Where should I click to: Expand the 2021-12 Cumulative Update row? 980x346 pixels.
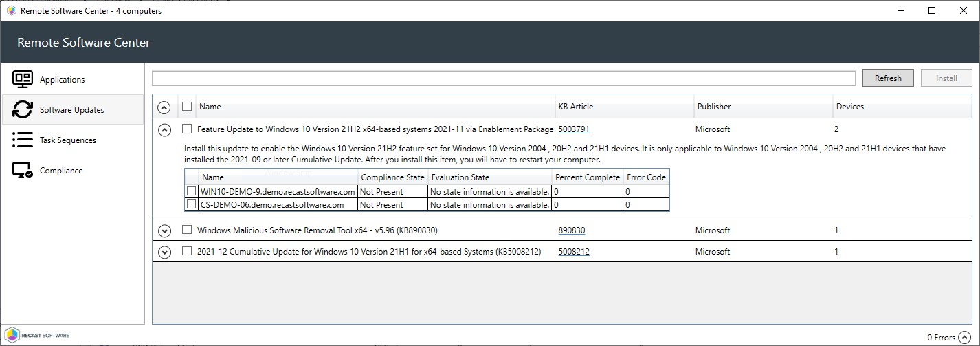click(x=164, y=252)
